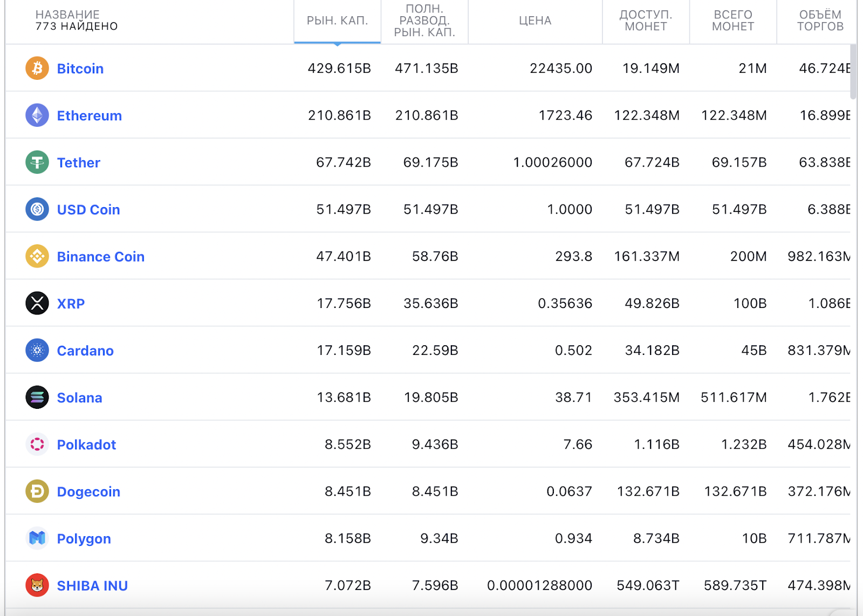Open the Cardano link

[x=85, y=351]
